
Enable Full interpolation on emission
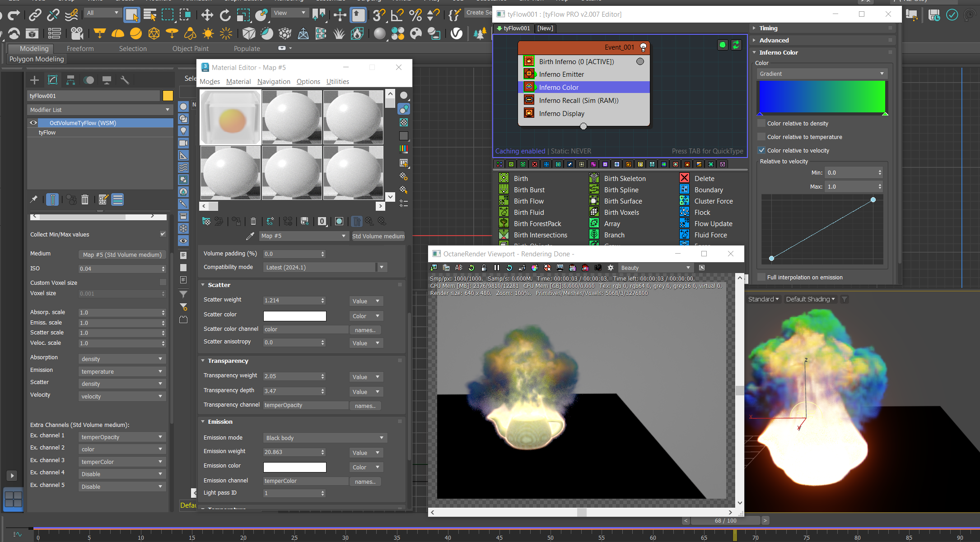pos(762,277)
